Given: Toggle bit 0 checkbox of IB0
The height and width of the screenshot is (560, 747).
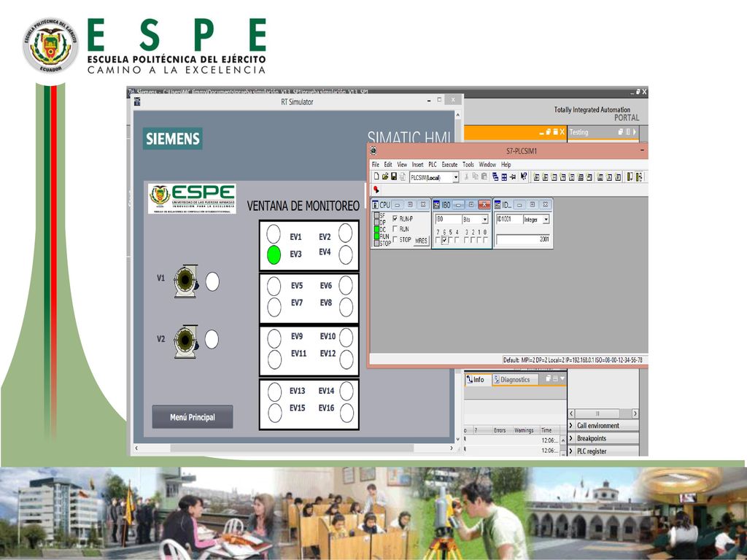Looking at the screenshot, I should (x=485, y=240).
